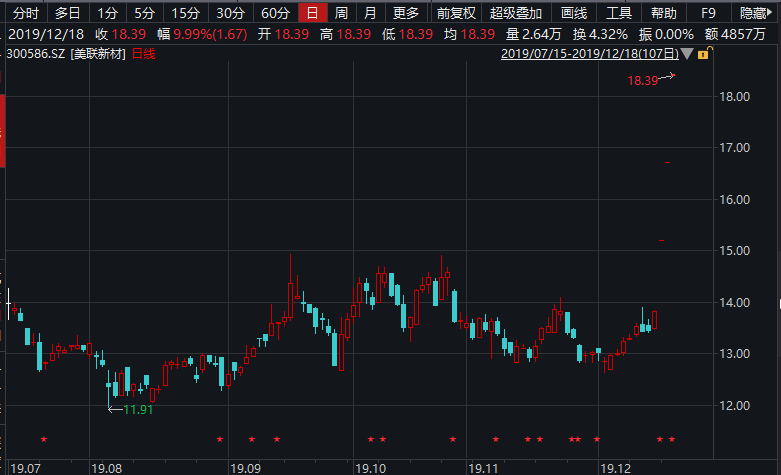The height and width of the screenshot is (475, 781).
Task: Click the 幅 9.99%(1.67) change value
Action: click(x=202, y=34)
